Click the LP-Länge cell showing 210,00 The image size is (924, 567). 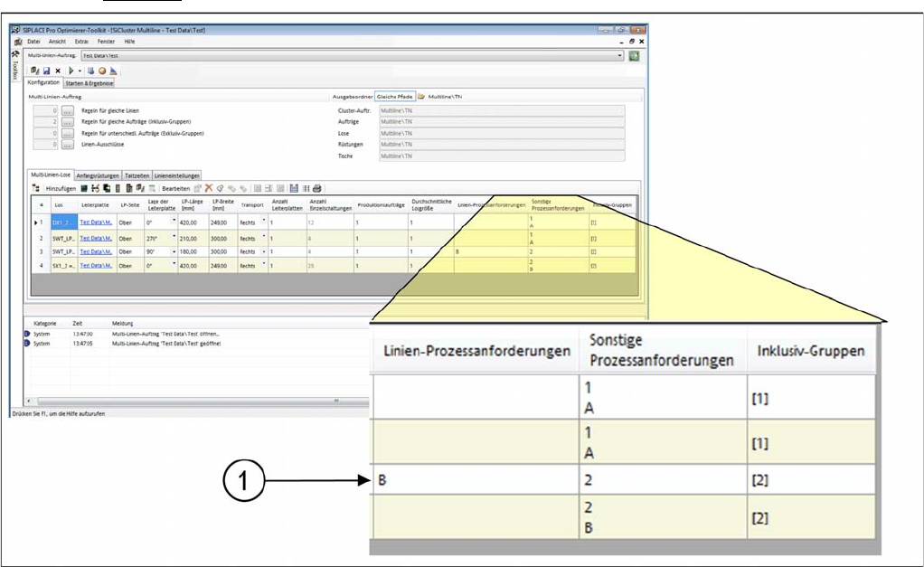point(193,239)
